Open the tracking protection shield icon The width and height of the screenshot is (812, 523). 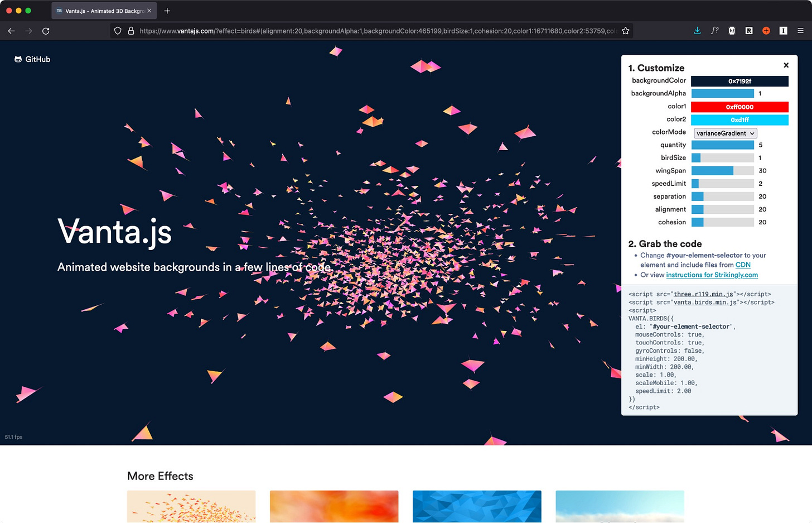(x=118, y=31)
